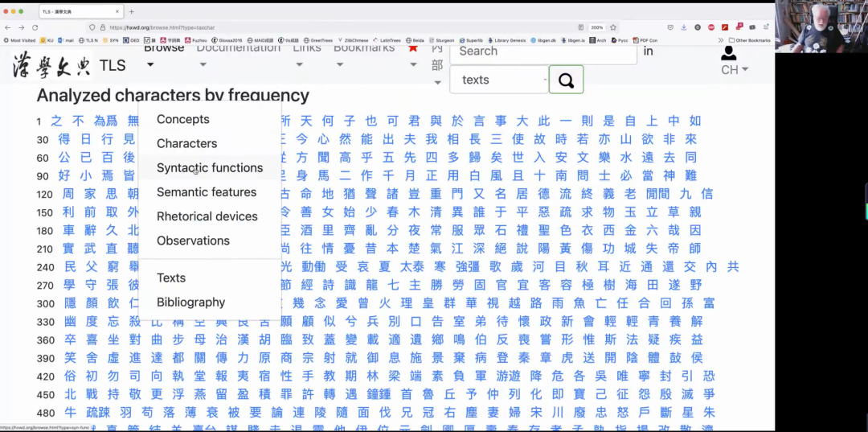Open a new browser tab with plus button
This screenshot has width=868, height=432.
(132, 11)
